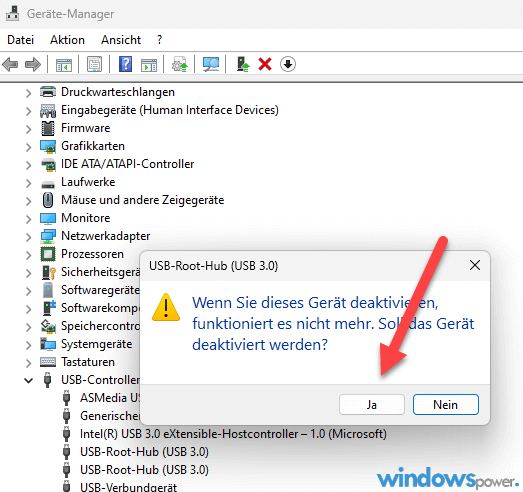Open the Ansicht menu
The image size is (523, 492).
tap(121, 40)
